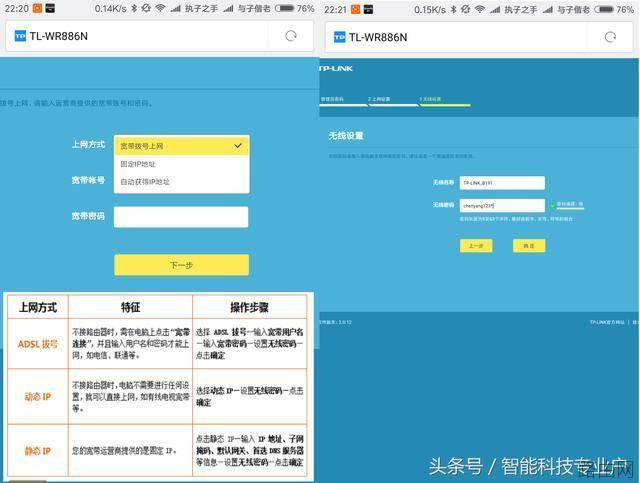Click the yellow 确定 button
This screenshot has width=640, height=483.
click(529, 246)
